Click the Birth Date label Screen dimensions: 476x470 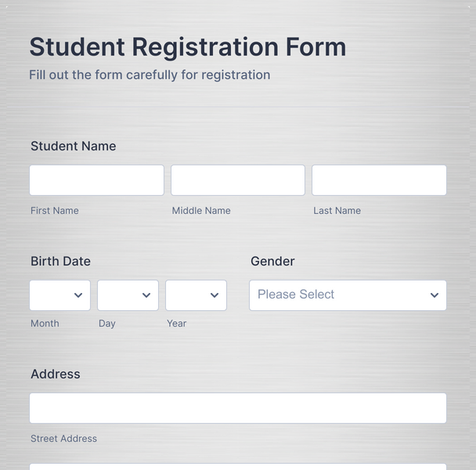60,262
